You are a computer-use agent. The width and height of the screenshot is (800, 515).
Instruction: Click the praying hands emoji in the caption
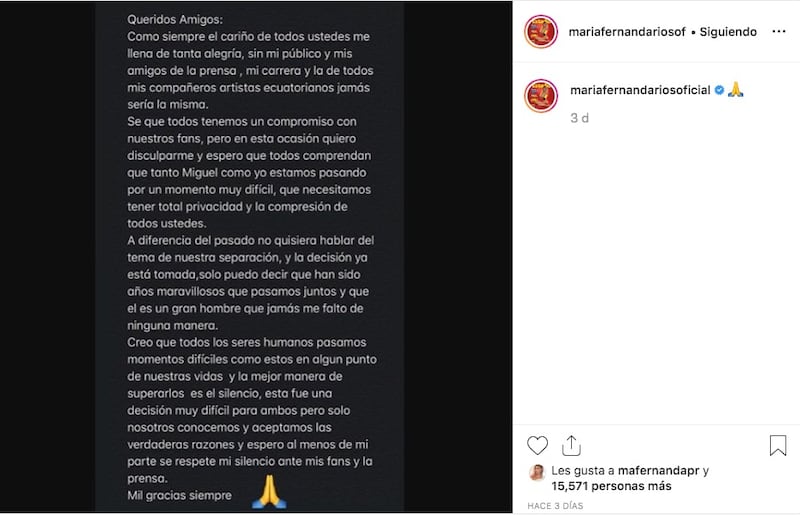click(735, 90)
